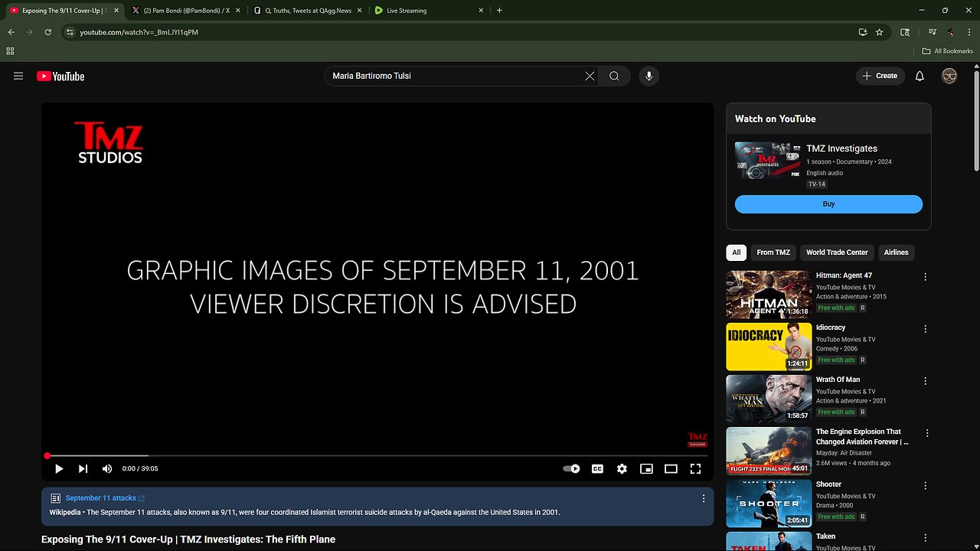980x551 pixels.
Task: Bookmark this page with the star
Action: point(879,32)
